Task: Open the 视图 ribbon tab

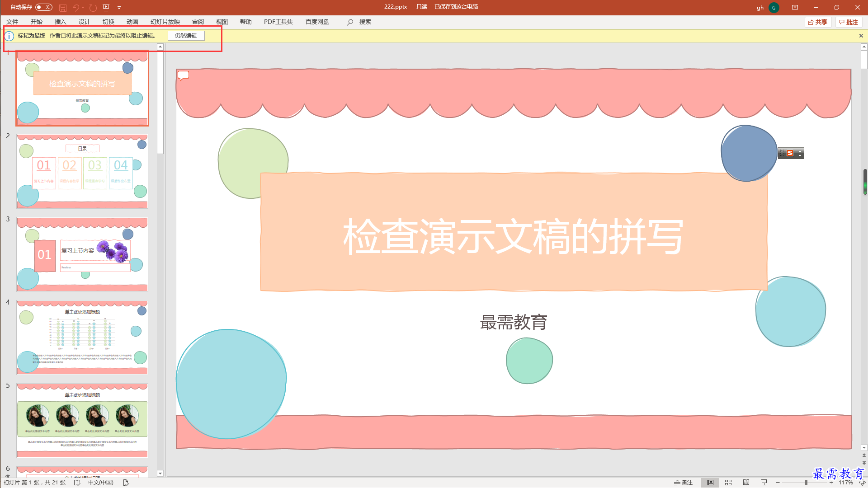Action: [222, 22]
